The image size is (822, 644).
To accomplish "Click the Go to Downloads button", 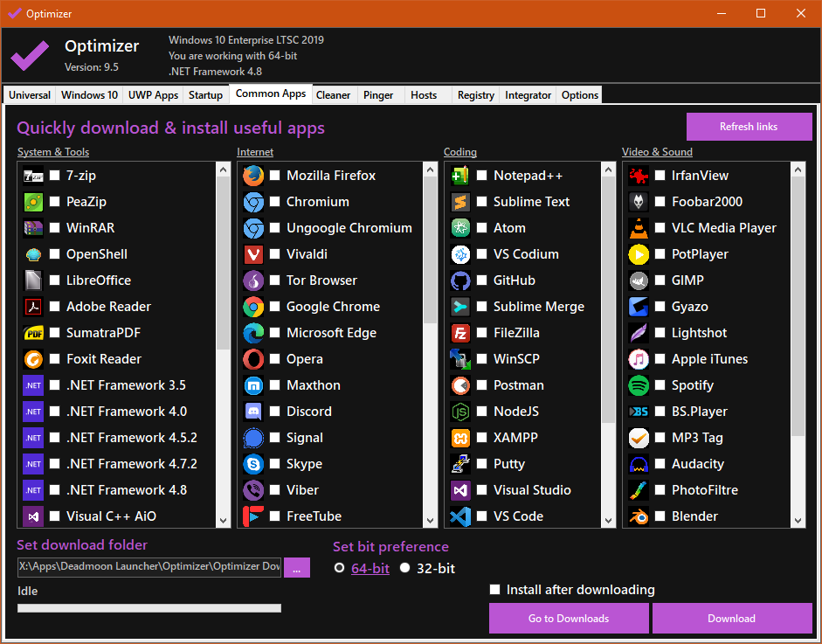I will tap(569, 619).
